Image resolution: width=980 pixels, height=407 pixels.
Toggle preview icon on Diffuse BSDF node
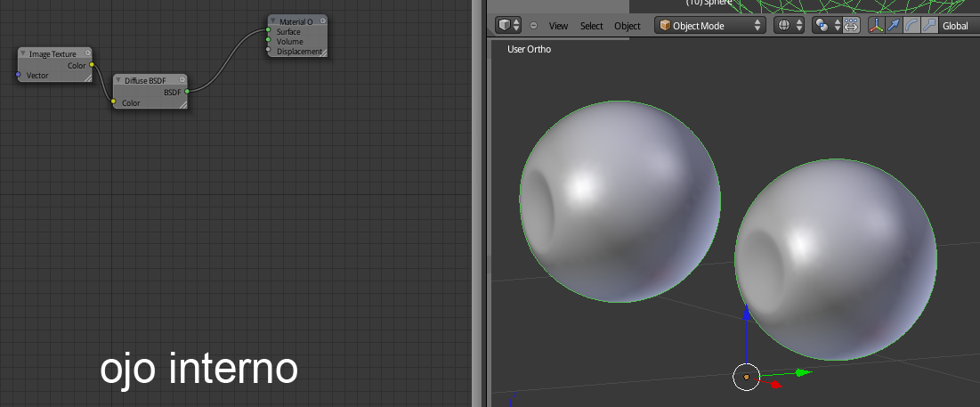coord(182,79)
